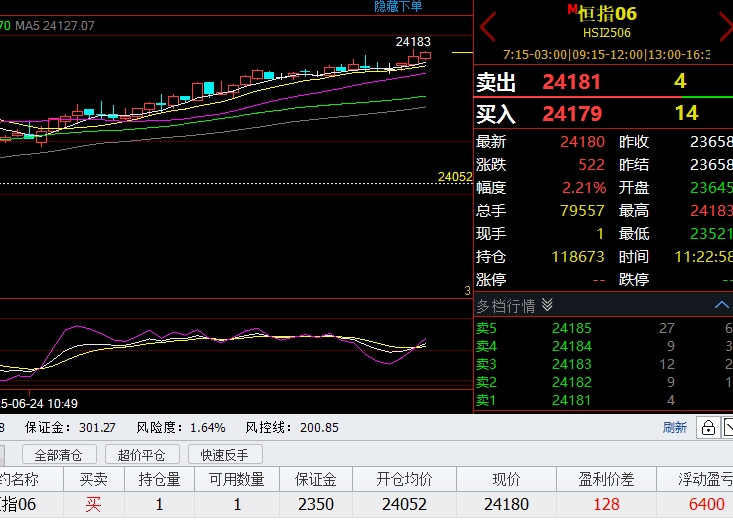Screen dimensions: 733x531
Task: Select buy price 24179 in 买入 row
Action: click(572, 114)
